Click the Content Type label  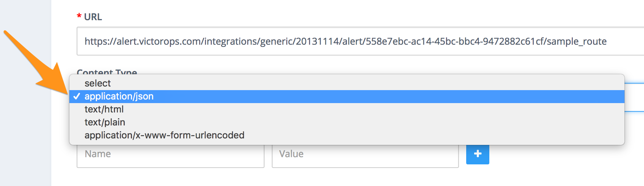[107, 71]
